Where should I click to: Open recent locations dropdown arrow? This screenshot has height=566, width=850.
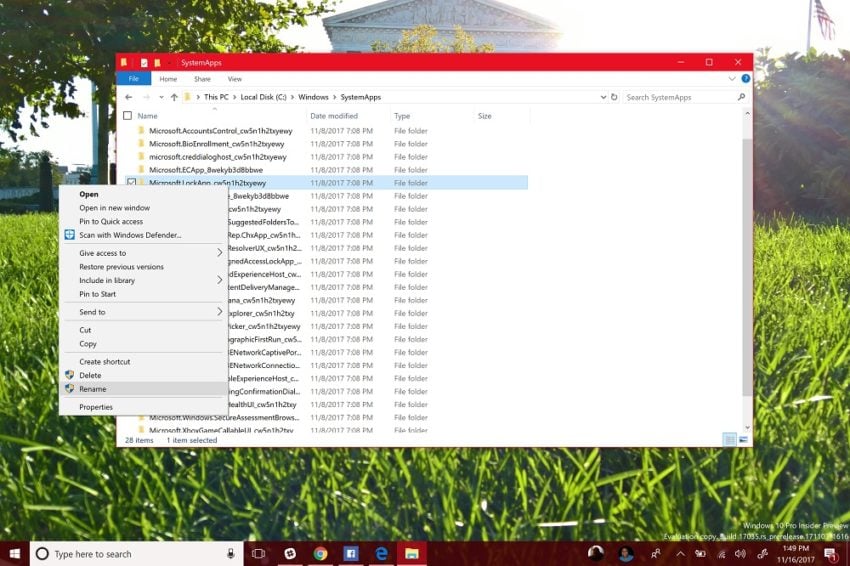[x=161, y=97]
